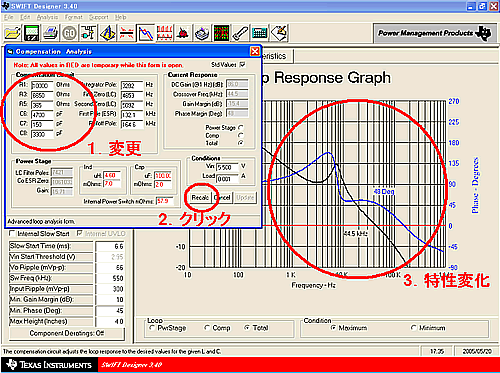Viewport: 500px width, 373px height.
Task: Open the Format menu
Action: pos(73,17)
